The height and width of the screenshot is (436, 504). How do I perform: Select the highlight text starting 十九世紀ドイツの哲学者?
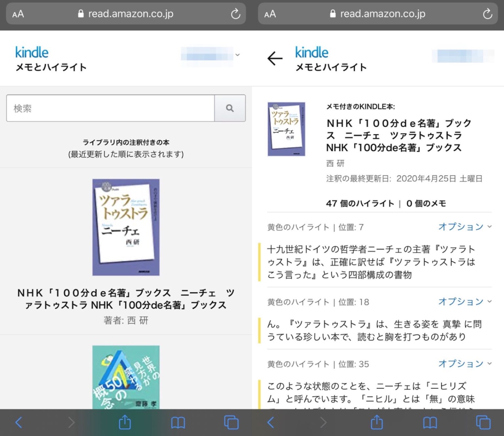[x=371, y=262]
